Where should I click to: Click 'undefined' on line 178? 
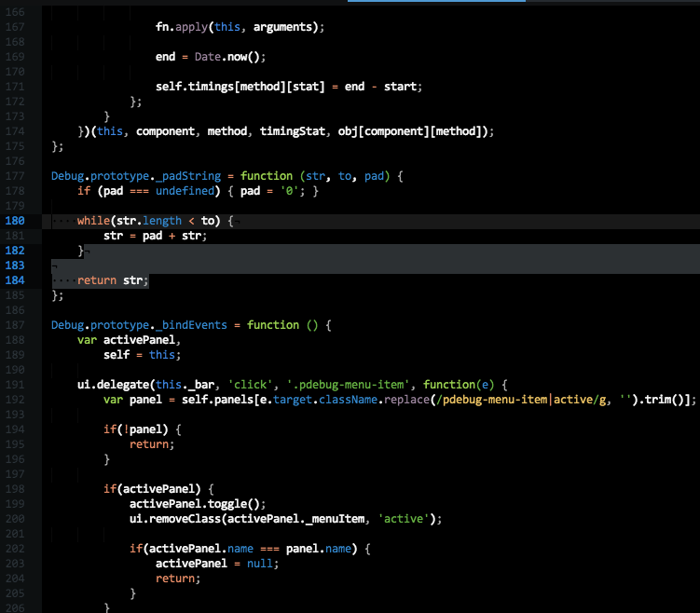[x=185, y=191]
